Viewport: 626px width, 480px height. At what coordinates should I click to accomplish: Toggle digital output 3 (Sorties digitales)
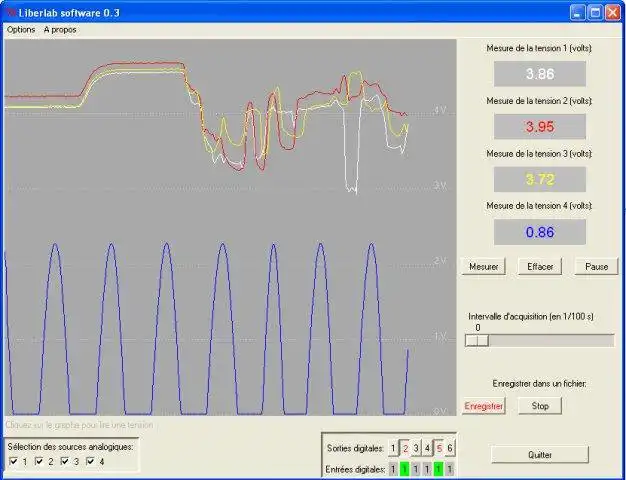[x=416, y=448]
